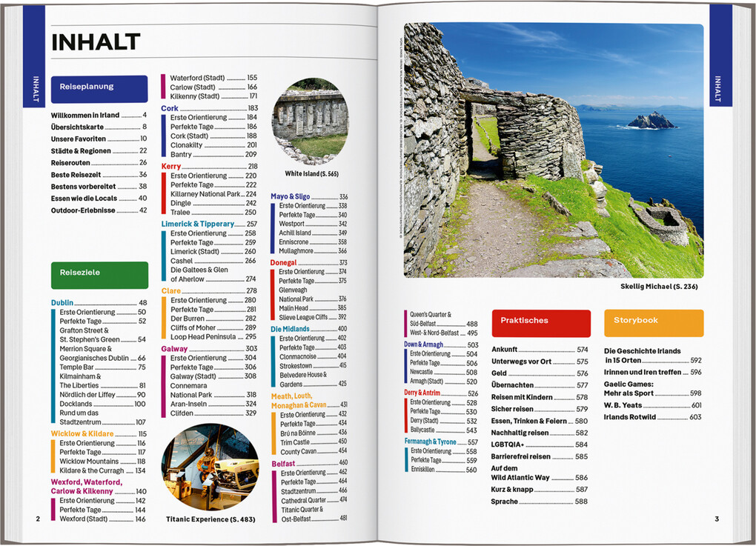Image resolution: width=756 pixels, height=546 pixels.
Task: Select the 'Wicklow & Kildare' chapter heading
Action: click(x=99, y=433)
